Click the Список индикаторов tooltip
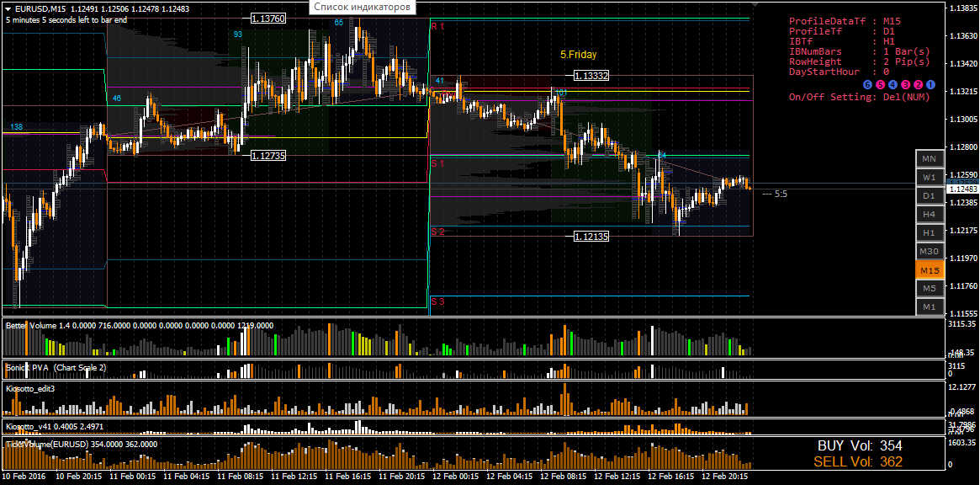The height and width of the screenshot is (485, 980). click(x=362, y=8)
